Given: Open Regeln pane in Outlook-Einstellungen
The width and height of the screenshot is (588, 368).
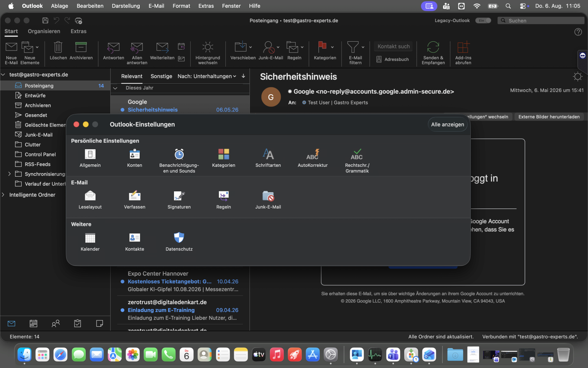Looking at the screenshot, I should [x=224, y=200].
